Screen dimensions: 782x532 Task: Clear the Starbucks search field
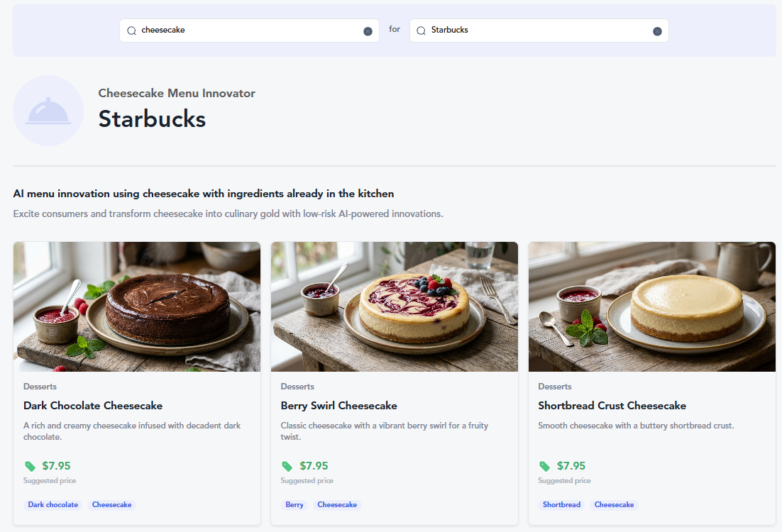(x=657, y=31)
